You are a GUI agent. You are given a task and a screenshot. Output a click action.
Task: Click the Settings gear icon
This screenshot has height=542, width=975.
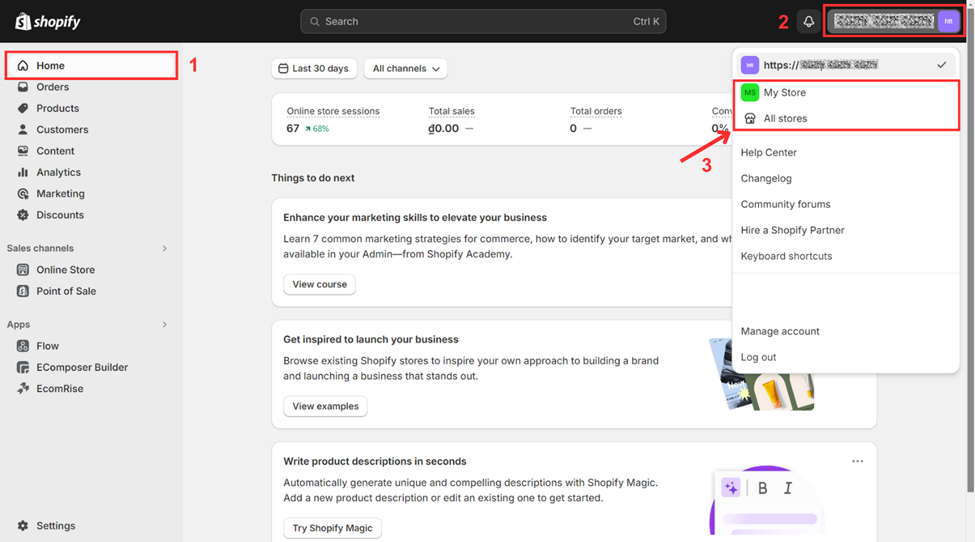(x=23, y=526)
